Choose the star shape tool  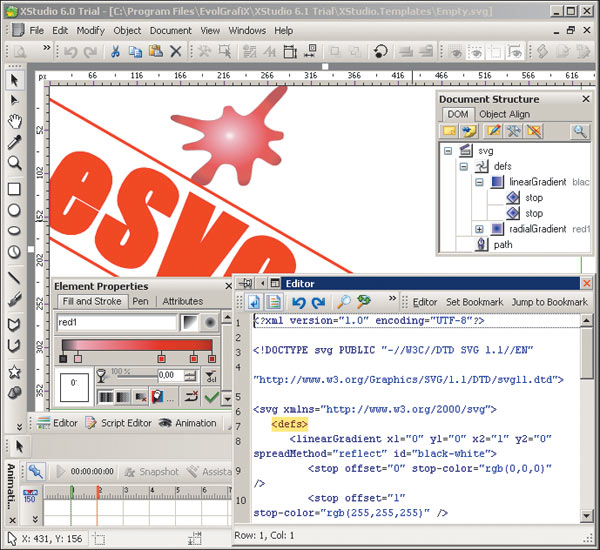click(15, 371)
